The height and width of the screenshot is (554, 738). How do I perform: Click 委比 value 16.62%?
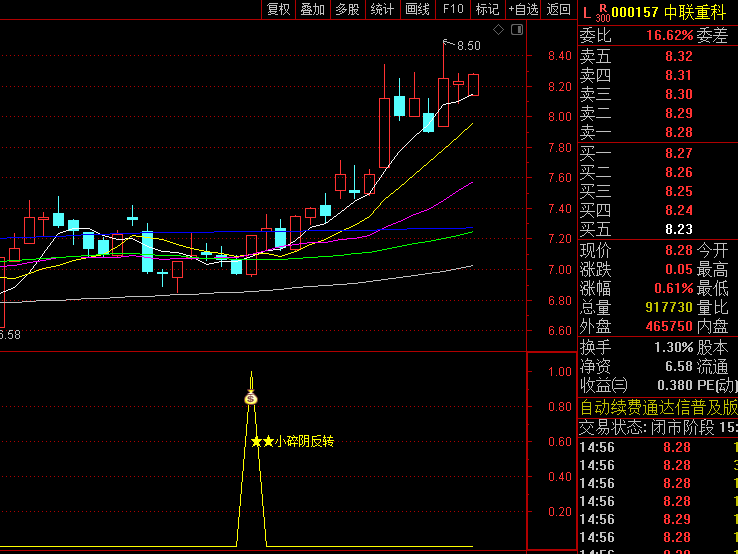coord(669,35)
